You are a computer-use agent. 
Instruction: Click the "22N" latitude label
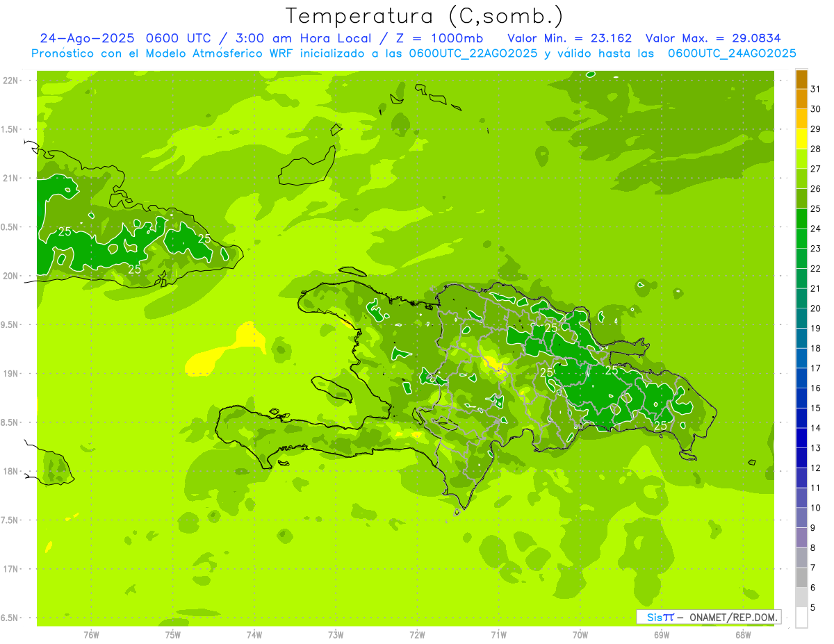pyautogui.click(x=10, y=81)
